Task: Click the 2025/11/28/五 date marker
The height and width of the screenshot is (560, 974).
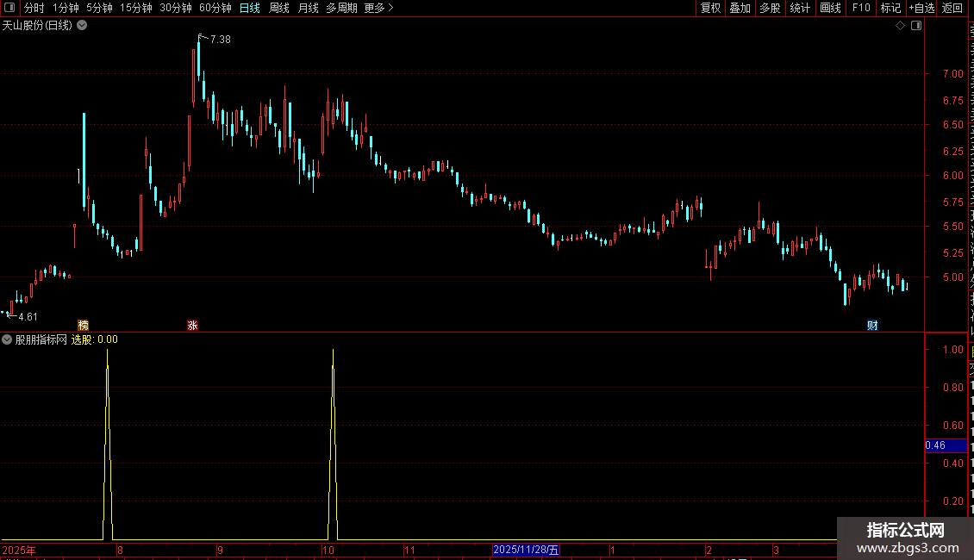Action: click(526, 550)
